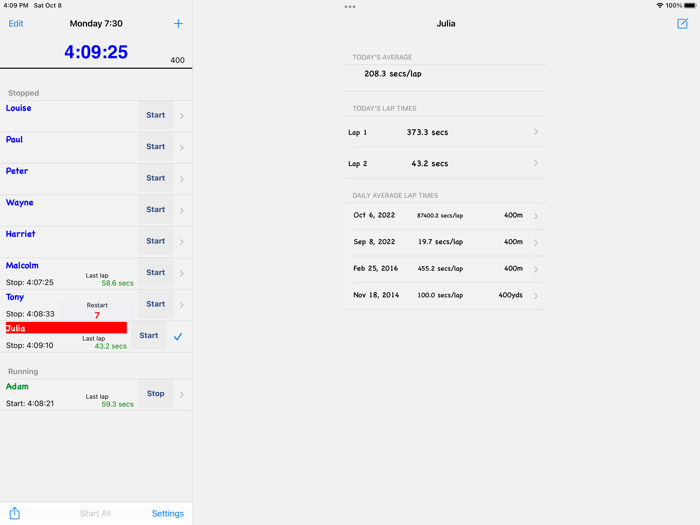The width and height of the screenshot is (700, 525).
Task: Open the Sep 8, 2022 average chevron
Action: pos(536,243)
